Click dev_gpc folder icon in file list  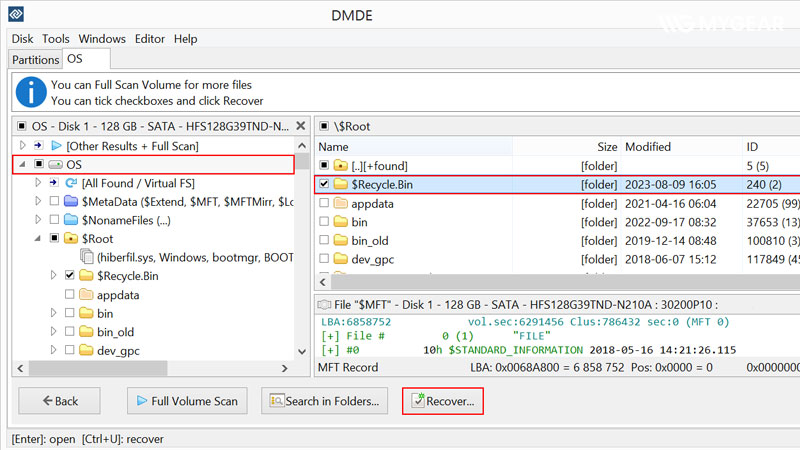pyautogui.click(x=341, y=259)
